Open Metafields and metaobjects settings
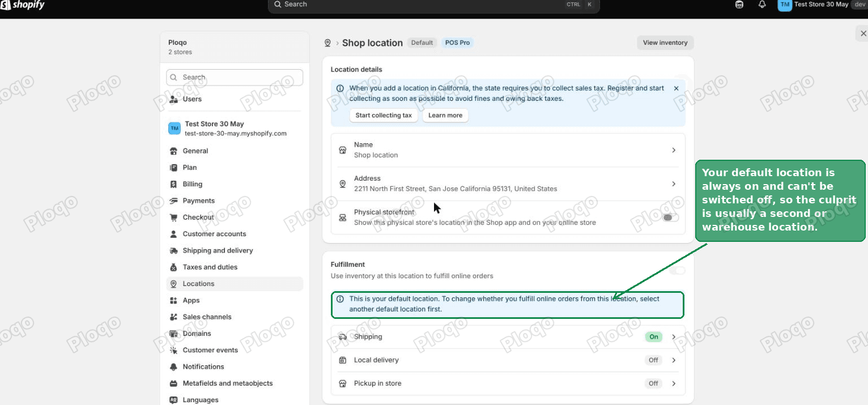This screenshot has height=405, width=868. [x=235, y=383]
